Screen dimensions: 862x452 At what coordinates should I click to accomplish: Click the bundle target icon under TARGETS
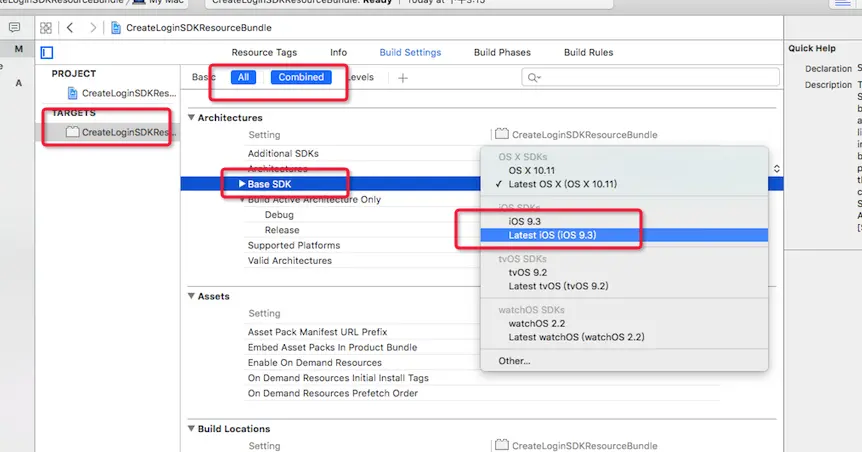(x=73, y=132)
